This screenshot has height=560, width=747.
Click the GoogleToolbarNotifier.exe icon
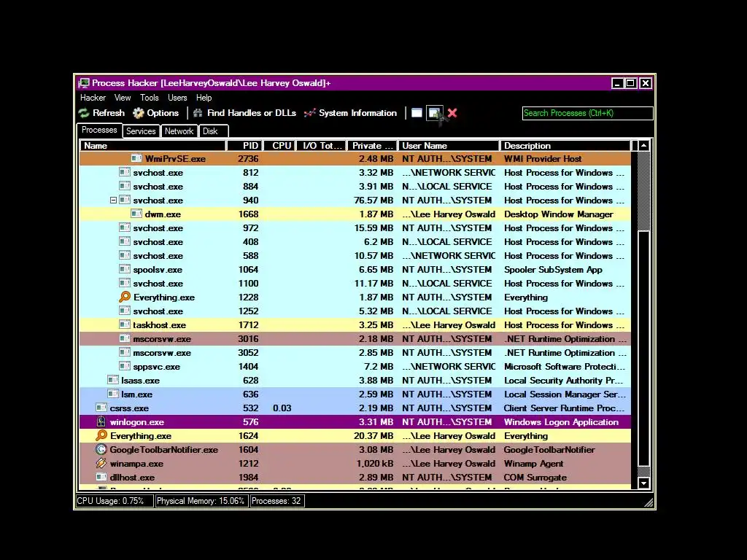pos(101,449)
